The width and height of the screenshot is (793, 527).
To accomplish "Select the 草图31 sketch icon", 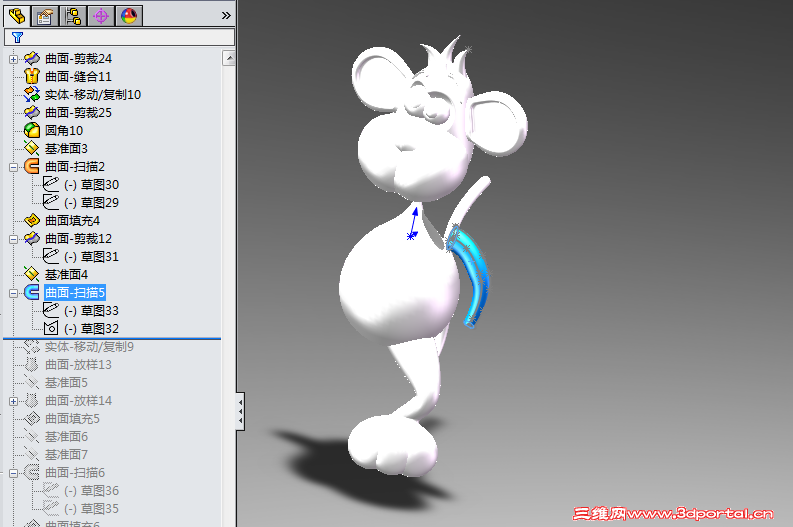I will pyautogui.click(x=51, y=256).
